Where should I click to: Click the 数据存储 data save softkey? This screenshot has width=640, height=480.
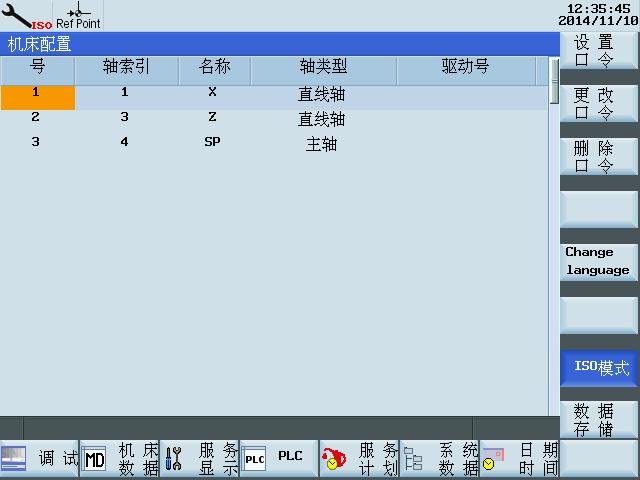click(x=598, y=420)
